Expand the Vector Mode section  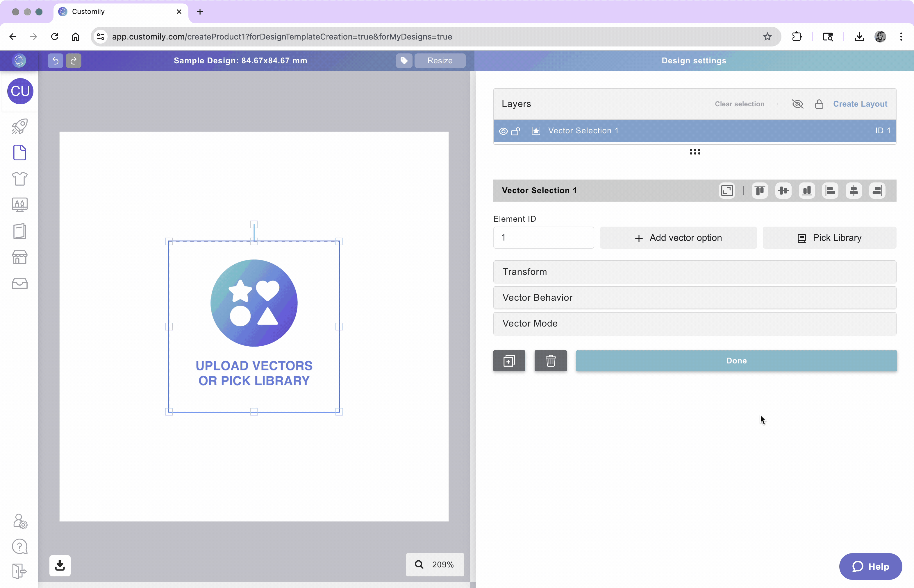694,323
